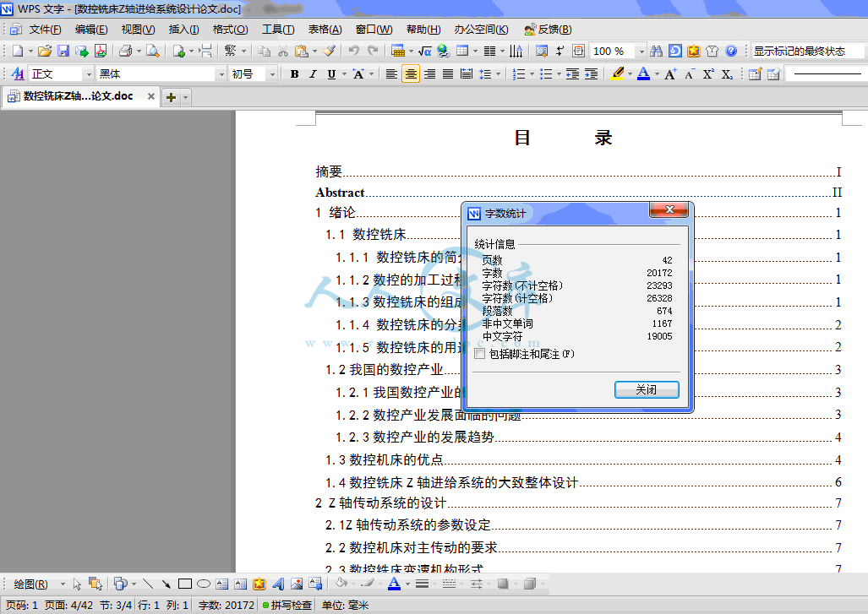Apply blue font color in formatting toolbar
868x614 pixels.
click(643, 74)
